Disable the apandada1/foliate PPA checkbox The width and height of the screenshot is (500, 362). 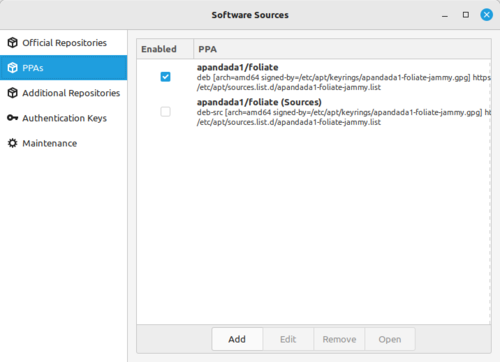click(165, 77)
